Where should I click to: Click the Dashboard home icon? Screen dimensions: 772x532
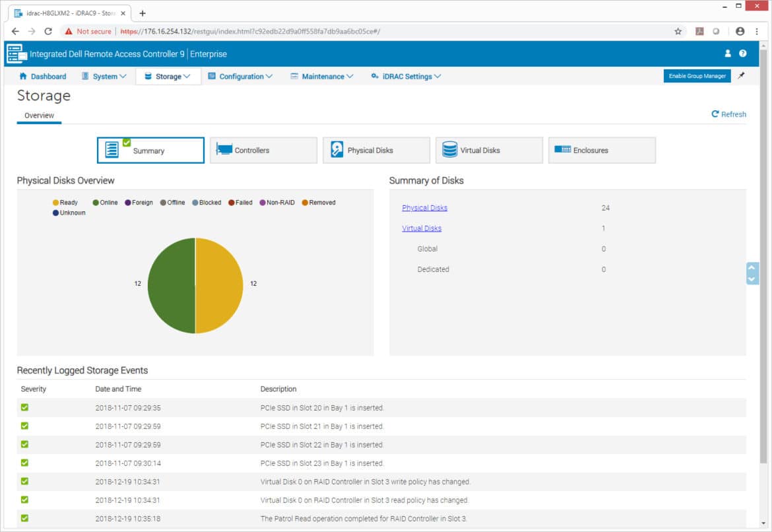(22, 76)
